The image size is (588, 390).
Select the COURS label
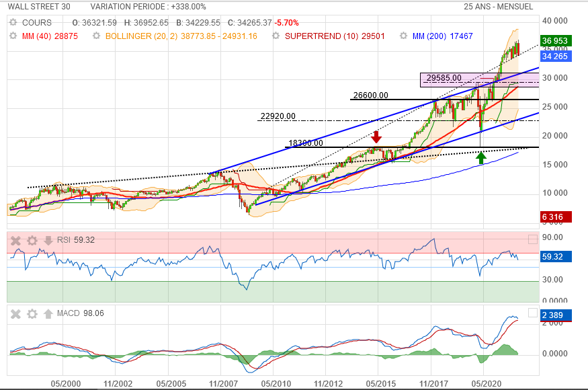click(x=37, y=22)
